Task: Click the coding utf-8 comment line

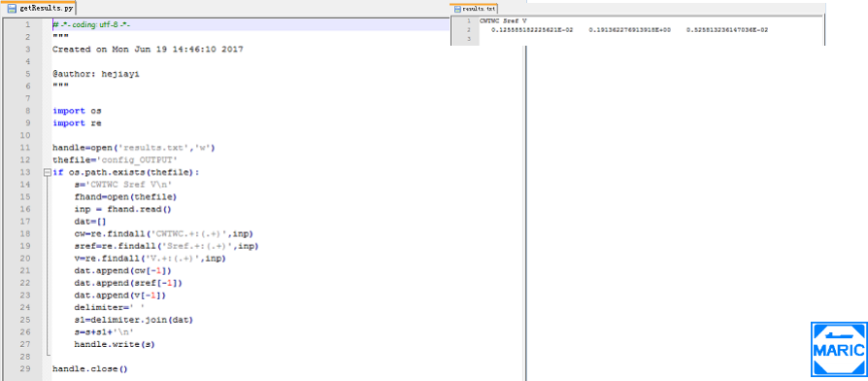Action: tap(91, 25)
